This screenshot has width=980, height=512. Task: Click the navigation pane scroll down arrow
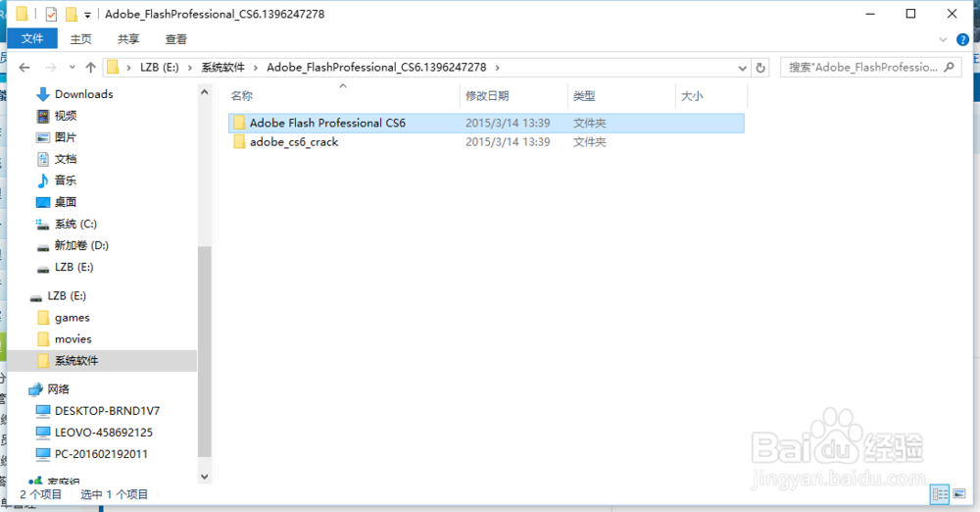pyautogui.click(x=205, y=477)
